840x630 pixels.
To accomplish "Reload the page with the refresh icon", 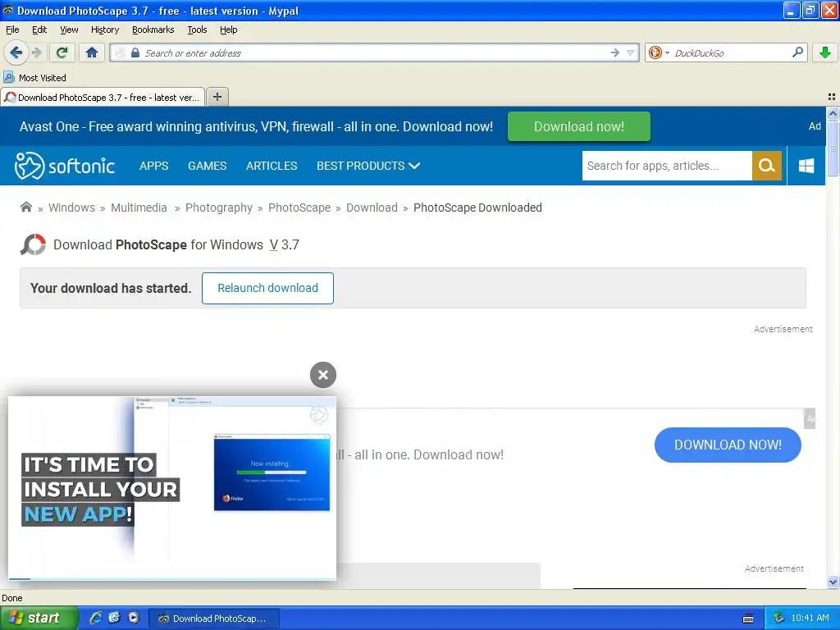I will point(62,52).
